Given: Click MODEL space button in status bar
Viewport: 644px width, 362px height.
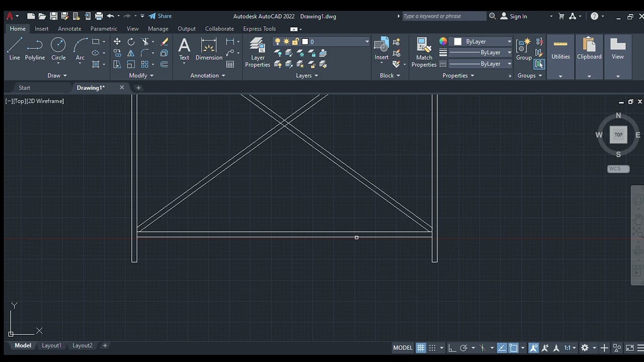Looking at the screenshot, I should coord(403,348).
